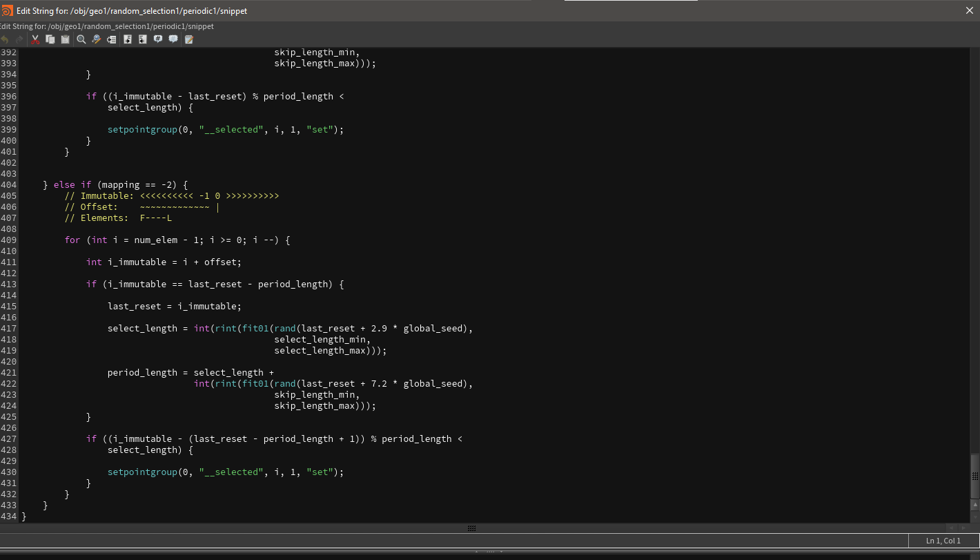Open Find and Replace icon

[x=97, y=39]
